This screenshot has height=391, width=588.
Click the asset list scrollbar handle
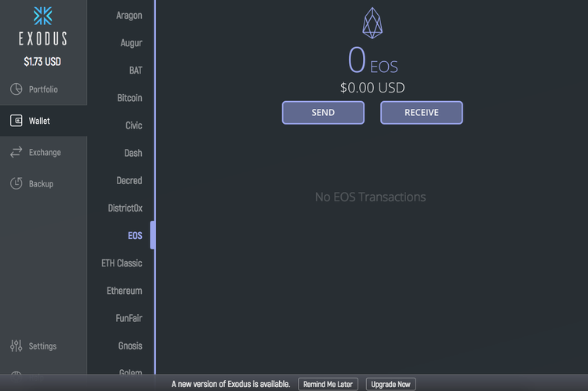coord(153,235)
